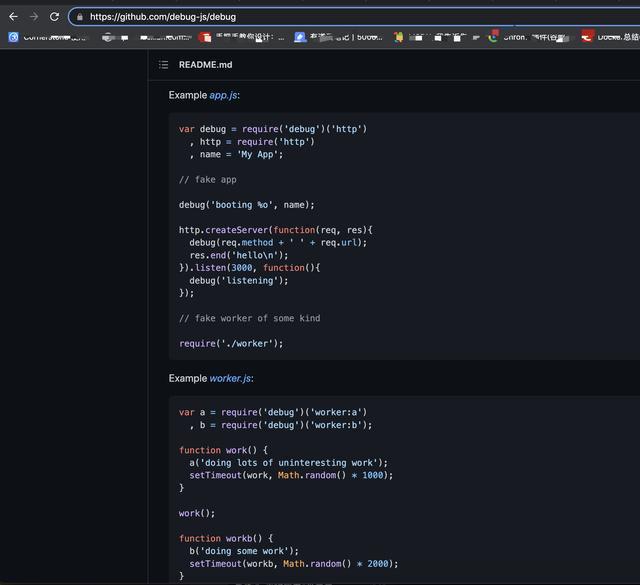Focus the github.com/debug-js/debug address bar
This screenshot has height=585, width=640.
coord(300,17)
